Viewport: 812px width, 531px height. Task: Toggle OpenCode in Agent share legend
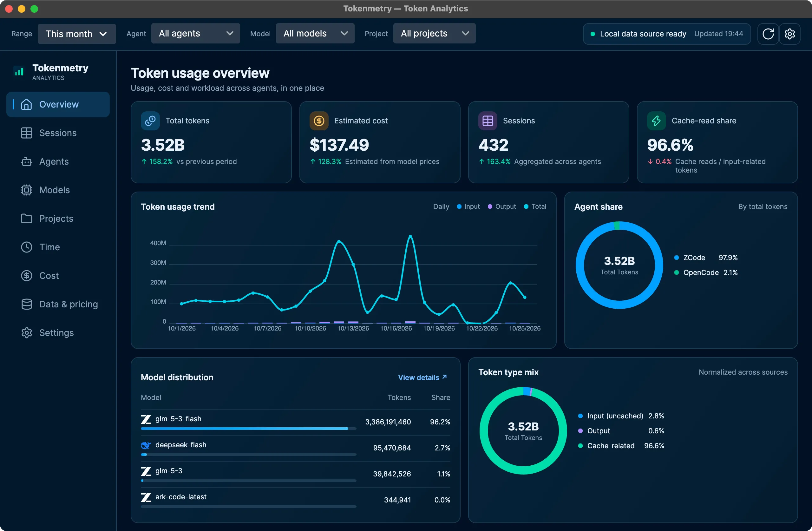coord(705,273)
